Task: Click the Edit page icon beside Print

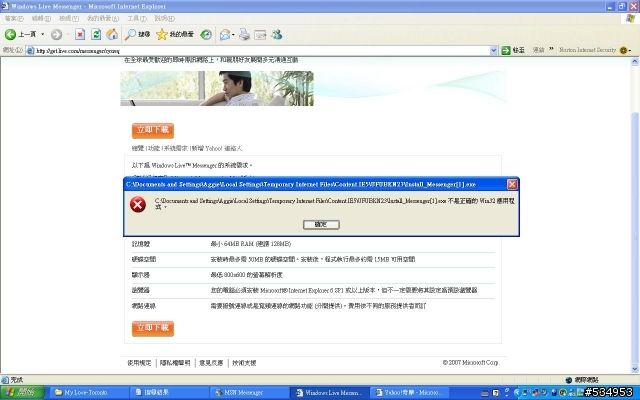Action: 260,35
